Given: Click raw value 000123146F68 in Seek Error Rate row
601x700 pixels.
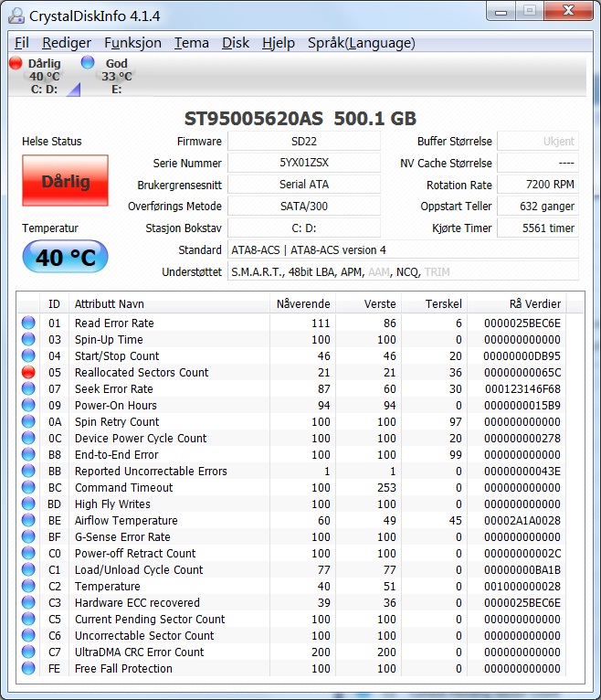Looking at the screenshot, I should (x=522, y=389).
